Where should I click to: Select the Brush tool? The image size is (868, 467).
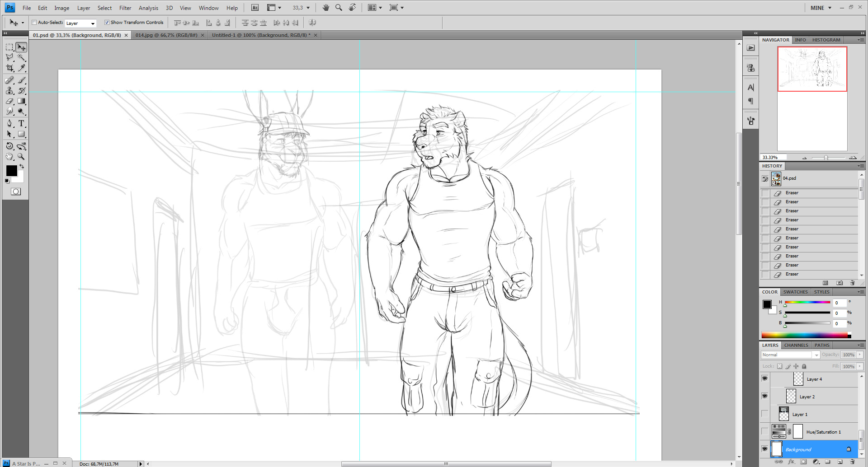coord(21,80)
